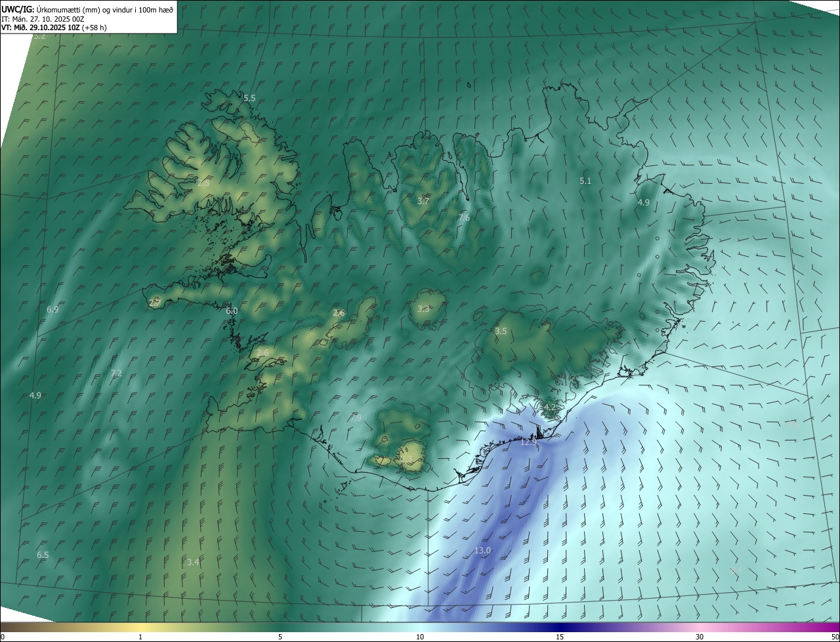Click the '5' label on the color scale
Screen dimensions: 840x642
click(280, 637)
